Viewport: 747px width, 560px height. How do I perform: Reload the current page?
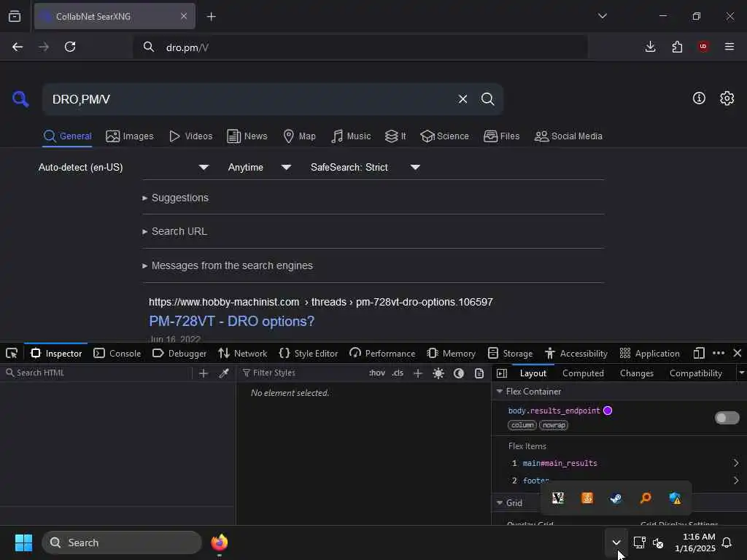[70, 47]
